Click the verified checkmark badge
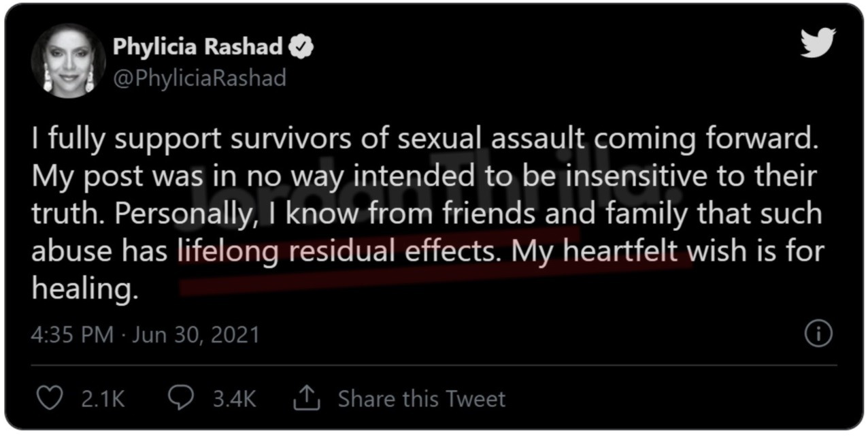 pyautogui.click(x=301, y=47)
